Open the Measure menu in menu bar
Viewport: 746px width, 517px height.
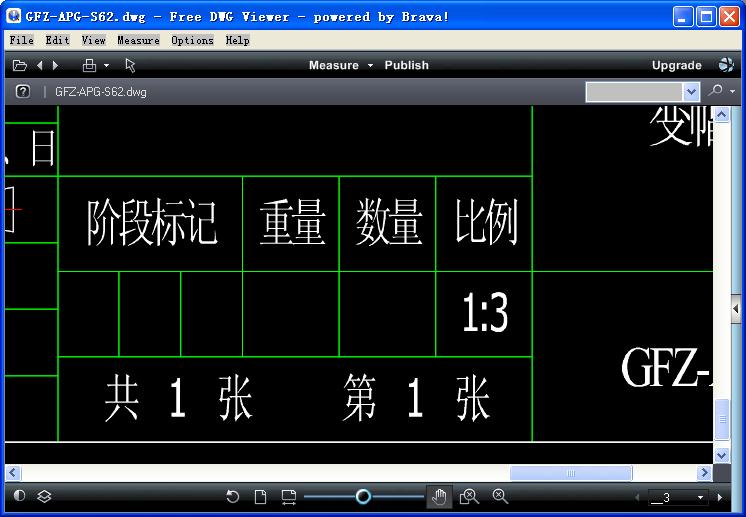click(x=138, y=40)
